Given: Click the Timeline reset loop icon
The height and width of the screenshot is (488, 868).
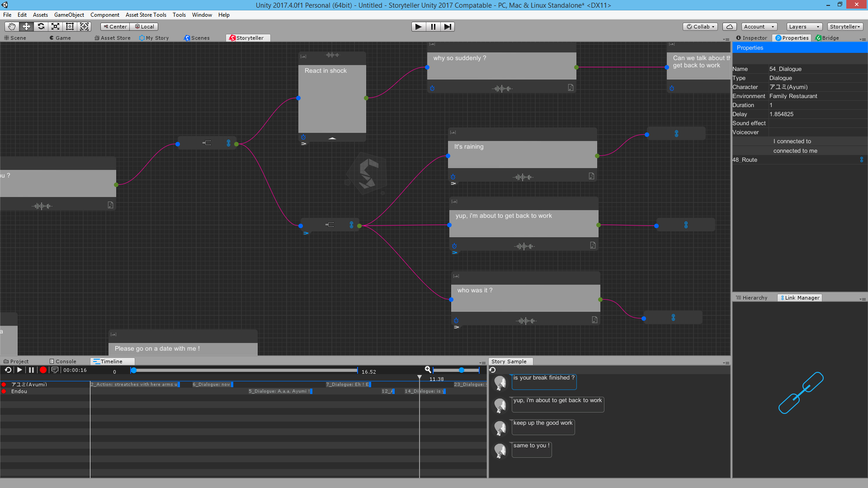Looking at the screenshot, I should point(8,370).
